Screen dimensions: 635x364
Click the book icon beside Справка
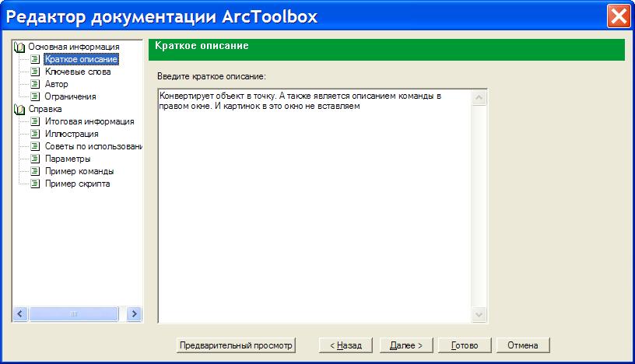click(19, 110)
